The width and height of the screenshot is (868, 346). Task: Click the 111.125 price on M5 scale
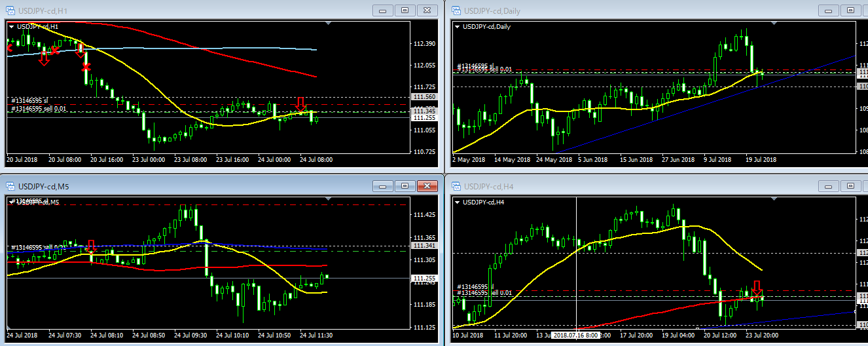(425, 326)
